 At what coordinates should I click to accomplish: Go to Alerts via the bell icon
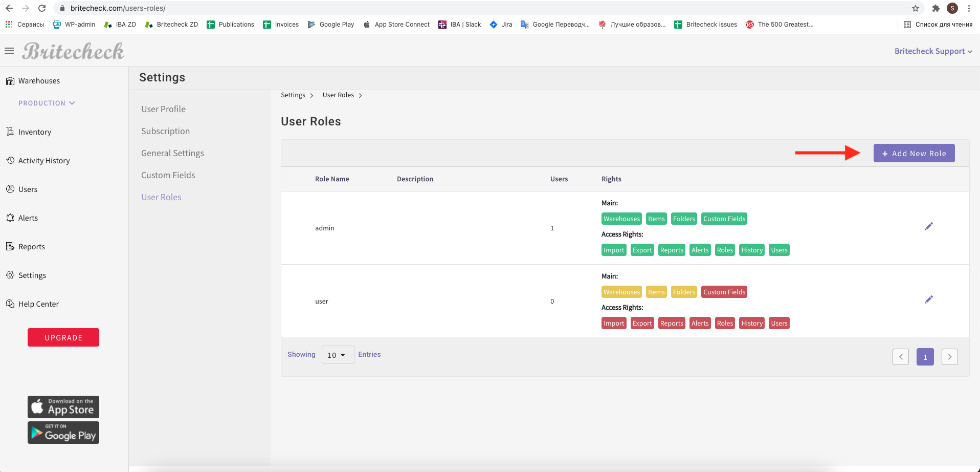[x=10, y=218]
